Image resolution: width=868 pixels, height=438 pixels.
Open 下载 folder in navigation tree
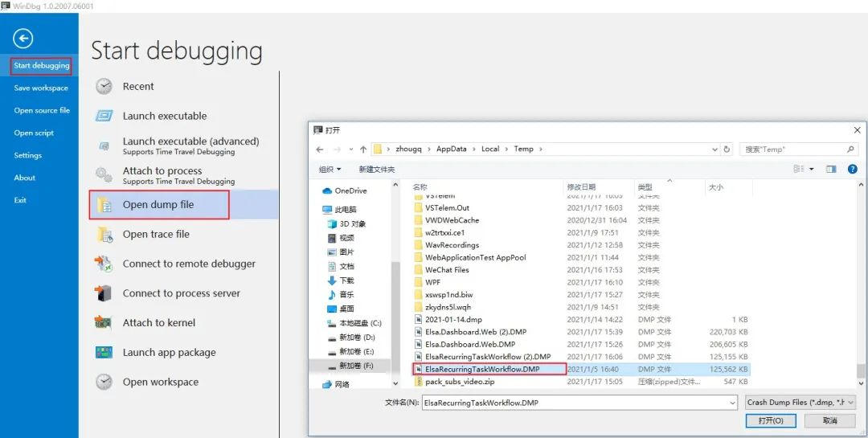341,280
